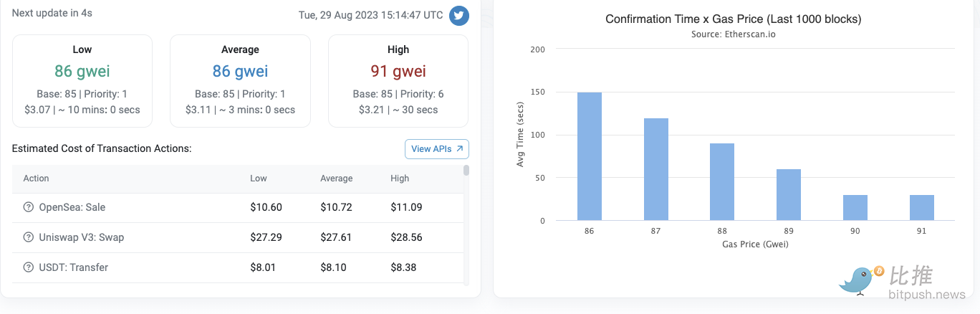
Task: Click the 91 gwei chart bar
Action: 922,208
